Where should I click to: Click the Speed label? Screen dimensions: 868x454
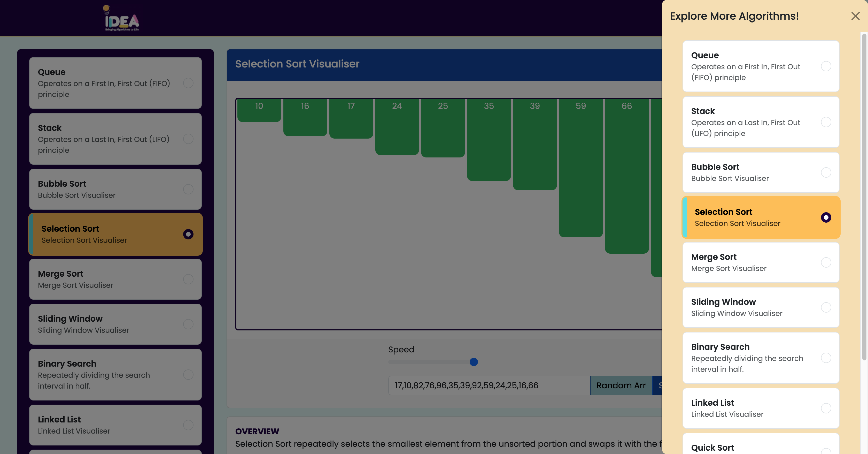(x=401, y=350)
